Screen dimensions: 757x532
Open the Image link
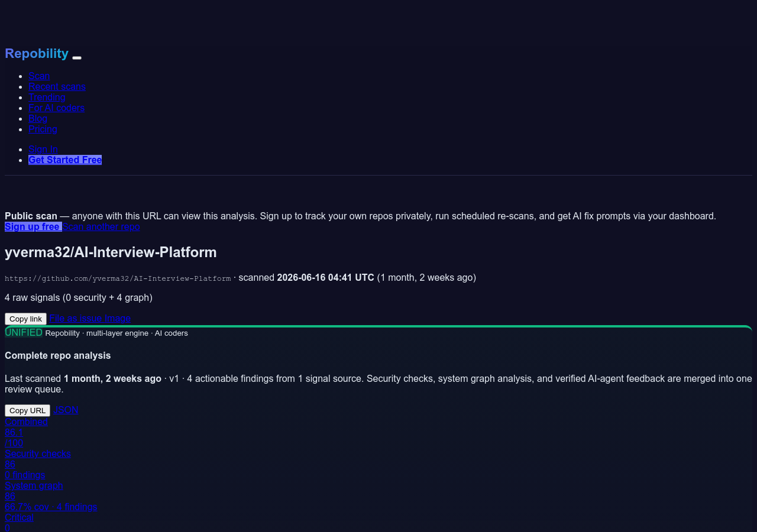coord(118,318)
